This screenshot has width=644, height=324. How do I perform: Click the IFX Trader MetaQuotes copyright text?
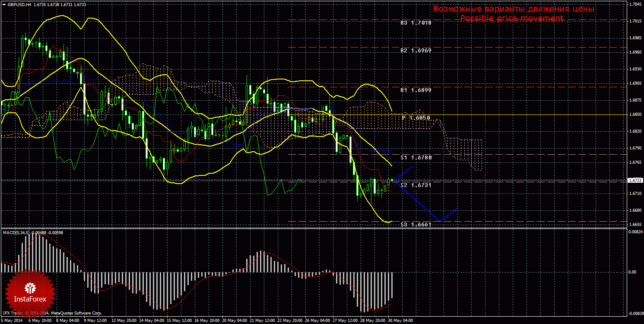click(52, 313)
